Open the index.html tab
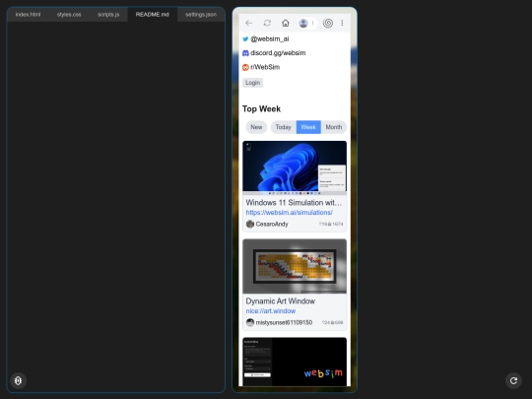The height and width of the screenshot is (399, 532). pos(28,15)
